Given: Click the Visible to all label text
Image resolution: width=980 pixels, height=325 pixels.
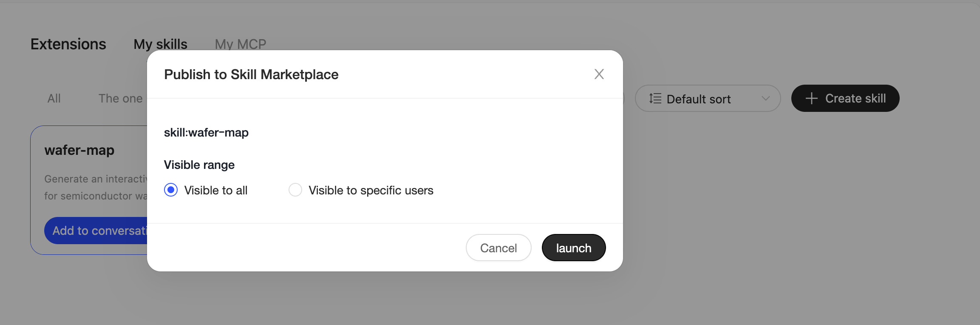Looking at the screenshot, I should pyautogui.click(x=216, y=190).
